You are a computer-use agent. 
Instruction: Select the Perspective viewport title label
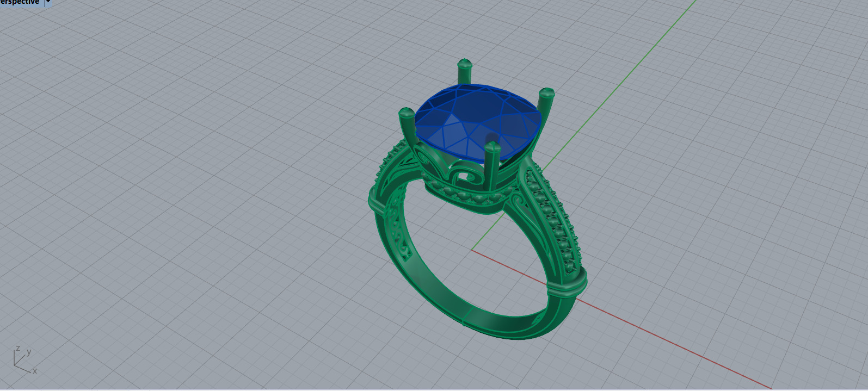[20, 2]
